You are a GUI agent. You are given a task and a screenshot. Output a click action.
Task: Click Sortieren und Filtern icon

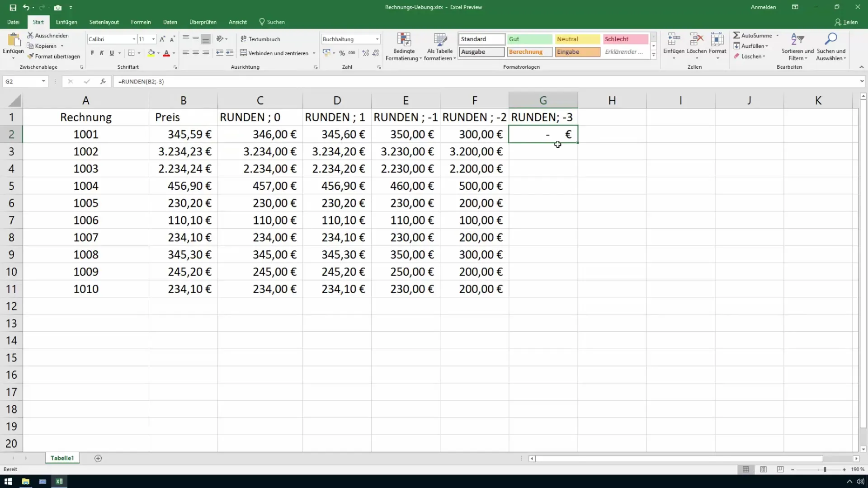point(797,40)
